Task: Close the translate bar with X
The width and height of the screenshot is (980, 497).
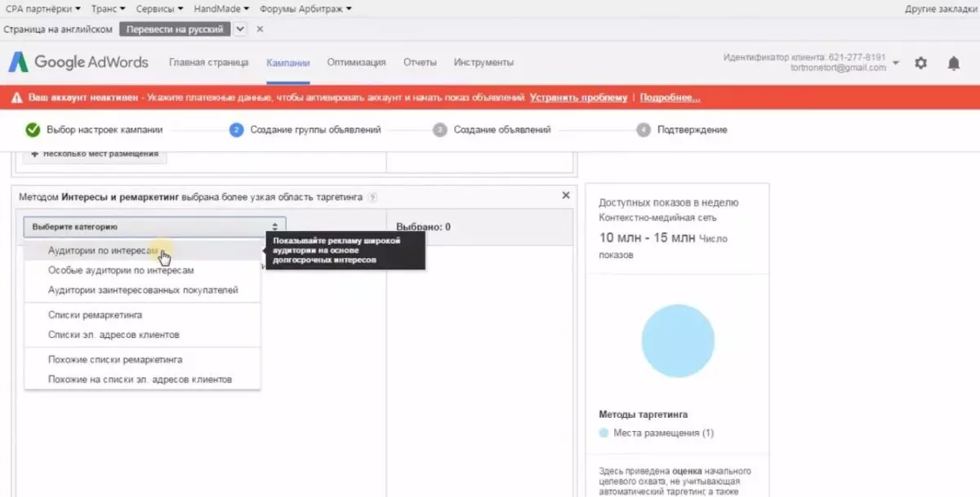Action: 260,29
